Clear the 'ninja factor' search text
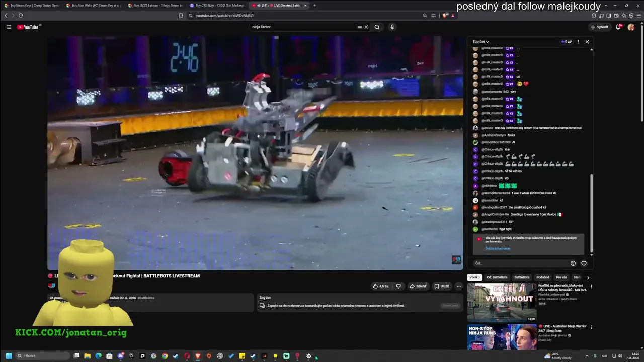 click(366, 27)
